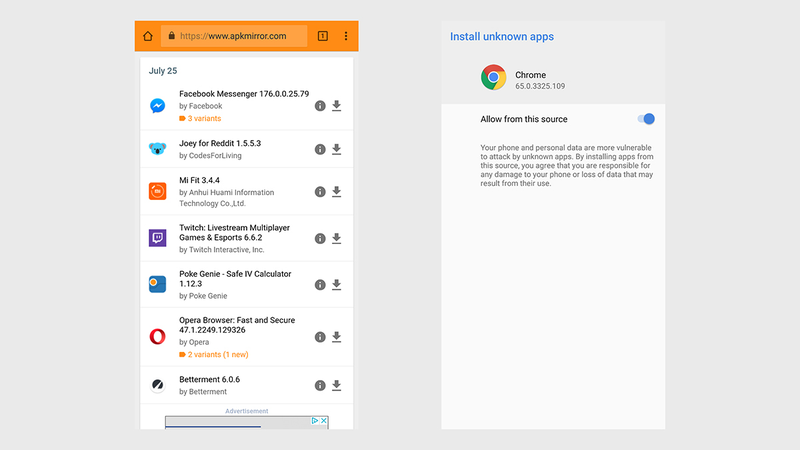Viewport: 800px width, 450px height.
Task: Open Facebook Messenger info icon
Action: point(320,106)
